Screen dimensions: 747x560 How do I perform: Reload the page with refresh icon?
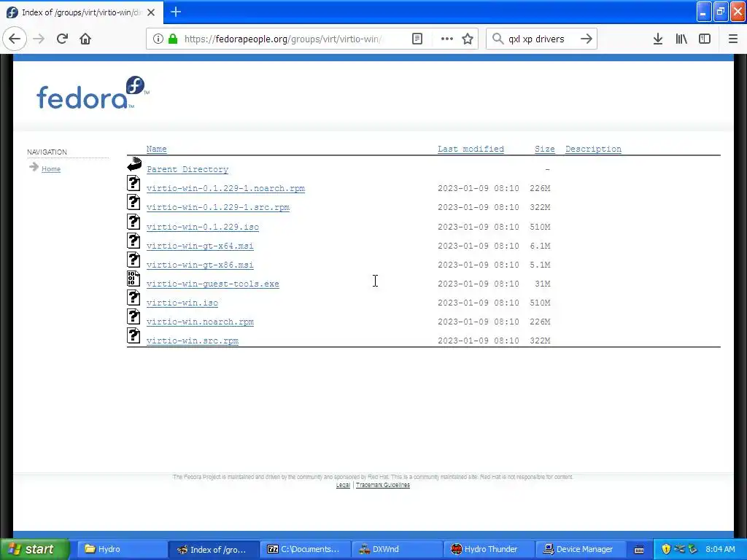coord(62,39)
